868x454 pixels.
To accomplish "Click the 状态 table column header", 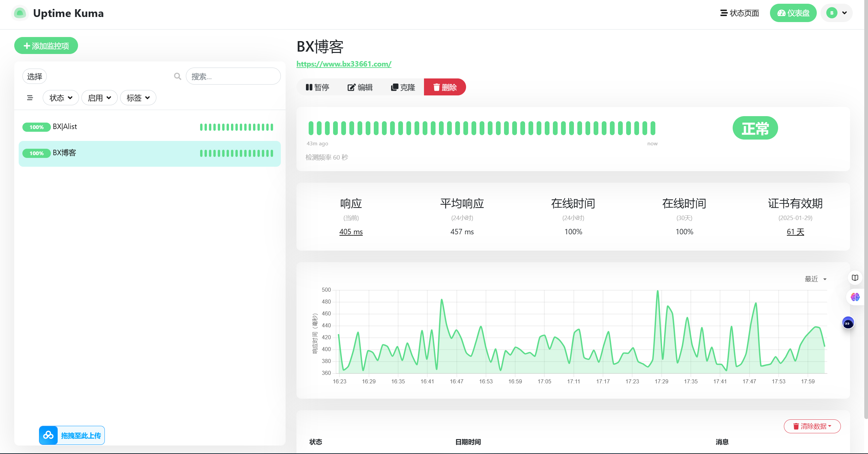I will [316, 442].
